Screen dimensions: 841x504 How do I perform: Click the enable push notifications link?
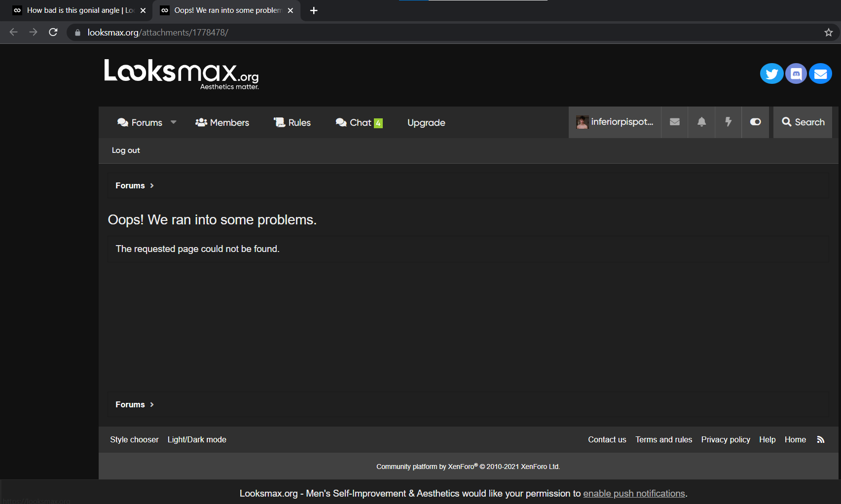[x=634, y=494]
